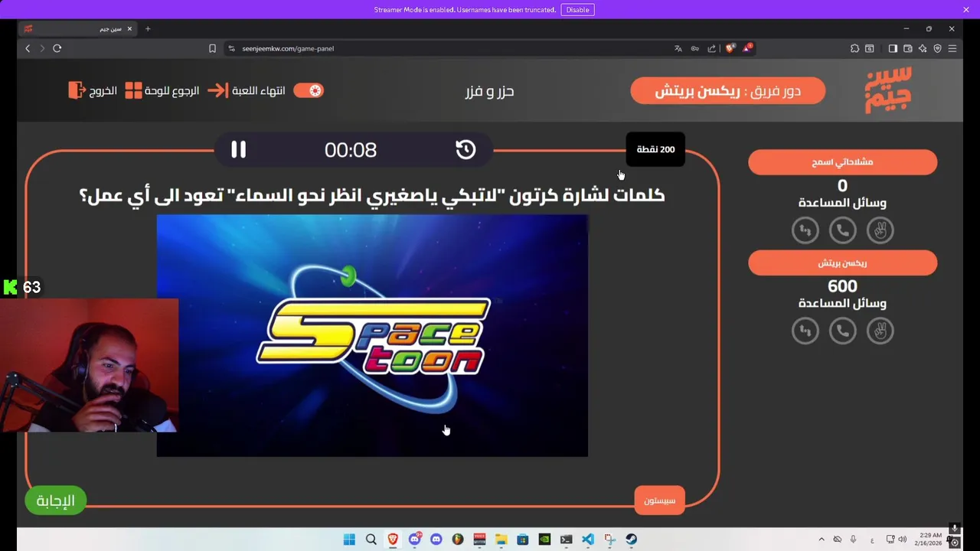Open the Windows Start menu
Image resolution: width=980 pixels, height=551 pixels.
[349, 540]
